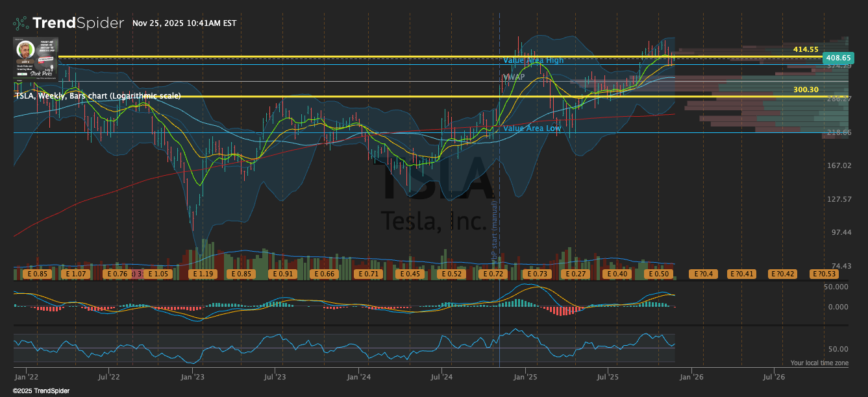Click the Jul '24 time axis label
Image resolution: width=868 pixels, height=397 pixels.
pyautogui.click(x=441, y=376)
